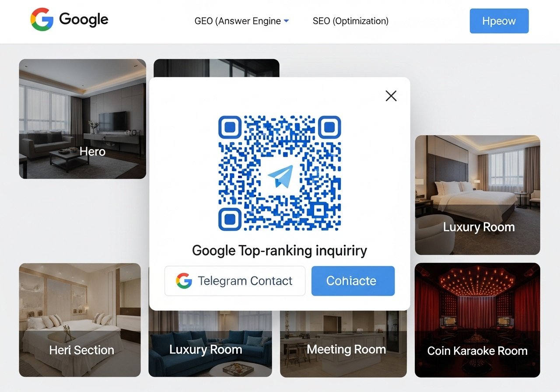Open the Hero room thumbnail
Image resolution: width=560 pixels, height=392 pixels.
83,119
